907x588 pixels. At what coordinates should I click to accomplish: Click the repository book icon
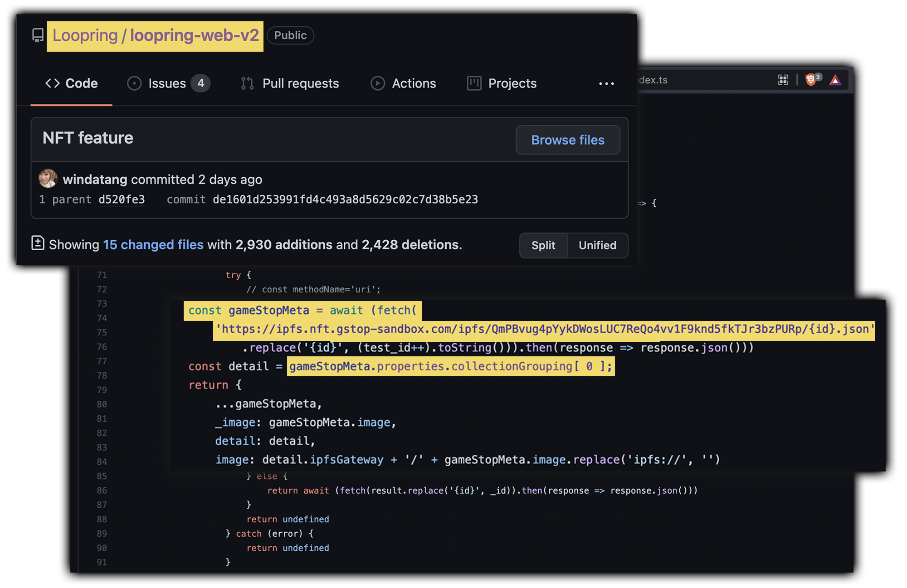(38, 35)
